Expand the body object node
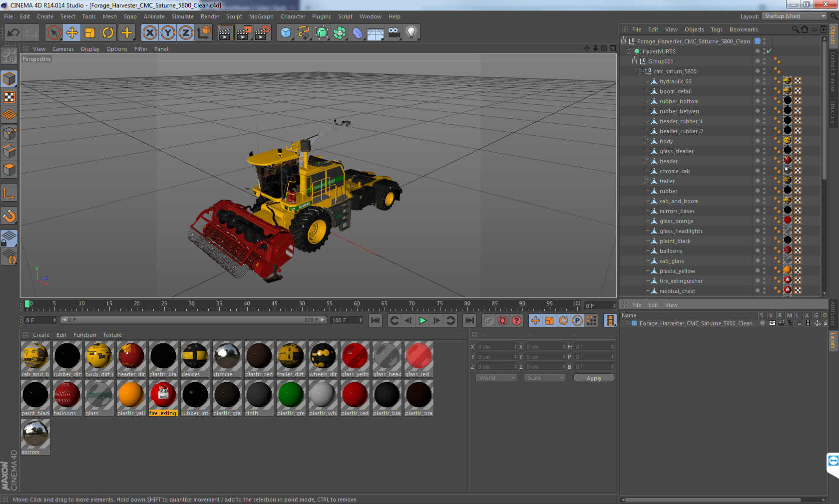Viewport: 839px width, 504px height. click(646, 141)
